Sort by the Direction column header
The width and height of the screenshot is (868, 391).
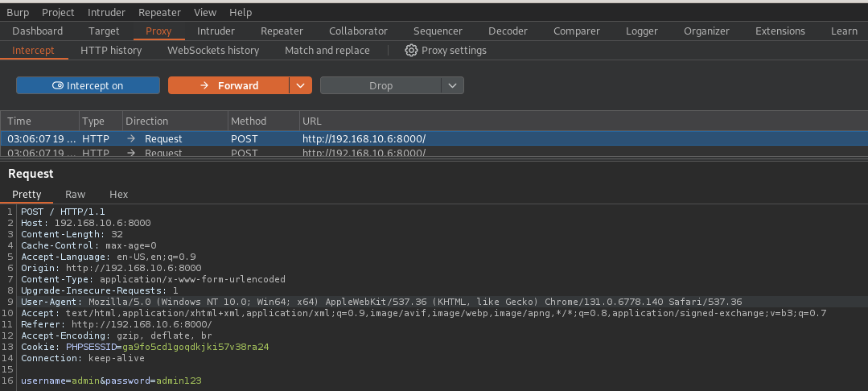pos(175,121)
